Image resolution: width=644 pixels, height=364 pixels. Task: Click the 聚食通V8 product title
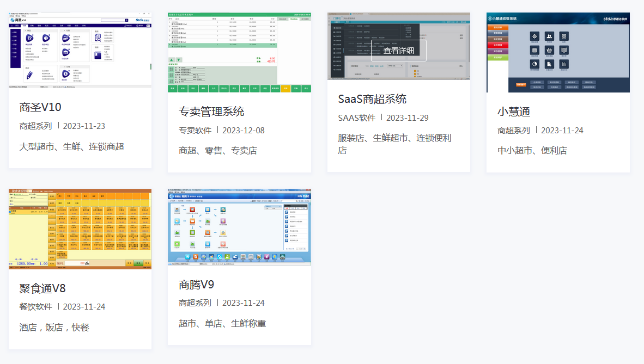point(42,288)
